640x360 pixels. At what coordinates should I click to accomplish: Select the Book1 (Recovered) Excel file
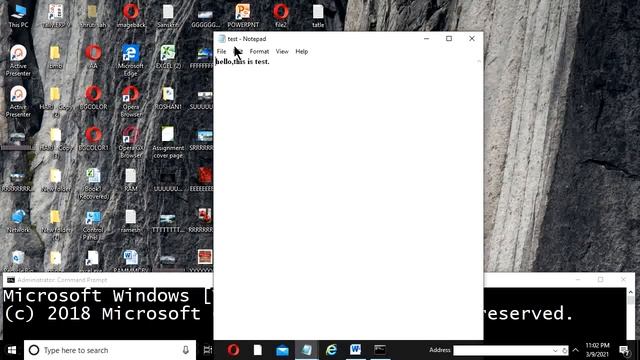pos(93,183)
